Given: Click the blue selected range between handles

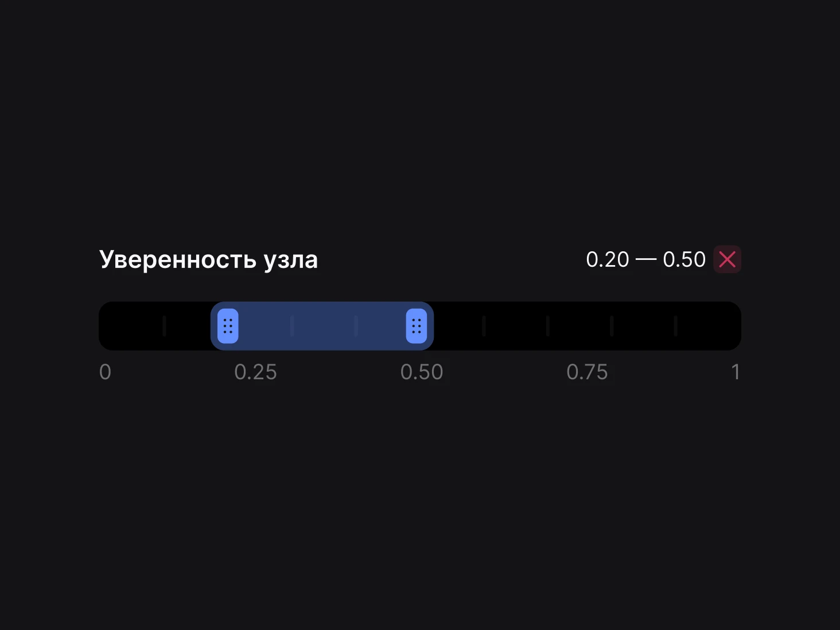Looking at the screenshot, I should pos(322,326).
